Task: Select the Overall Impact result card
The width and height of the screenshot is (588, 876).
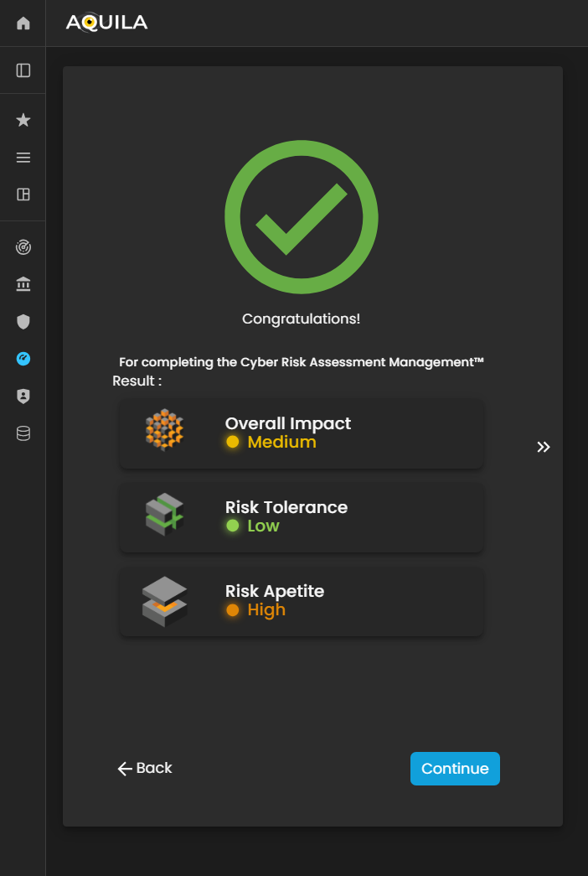Action: coord(302,433)
